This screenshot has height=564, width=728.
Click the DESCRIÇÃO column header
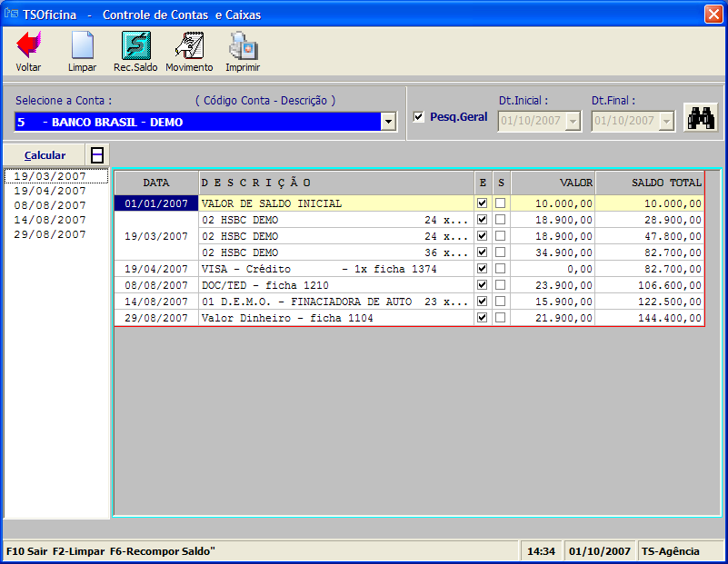pyautogui.click(x=336, y=183)
